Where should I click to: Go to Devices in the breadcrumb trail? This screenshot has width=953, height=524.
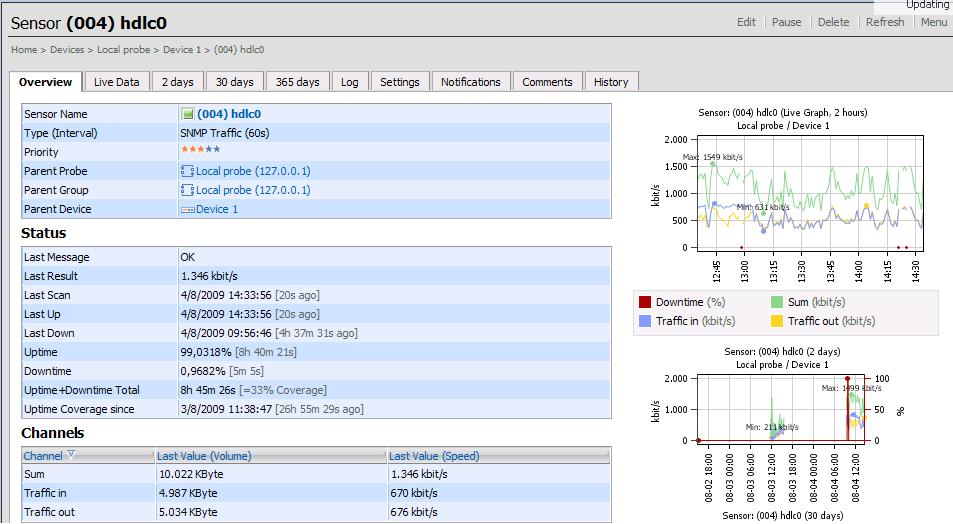(x=67, y=49)
